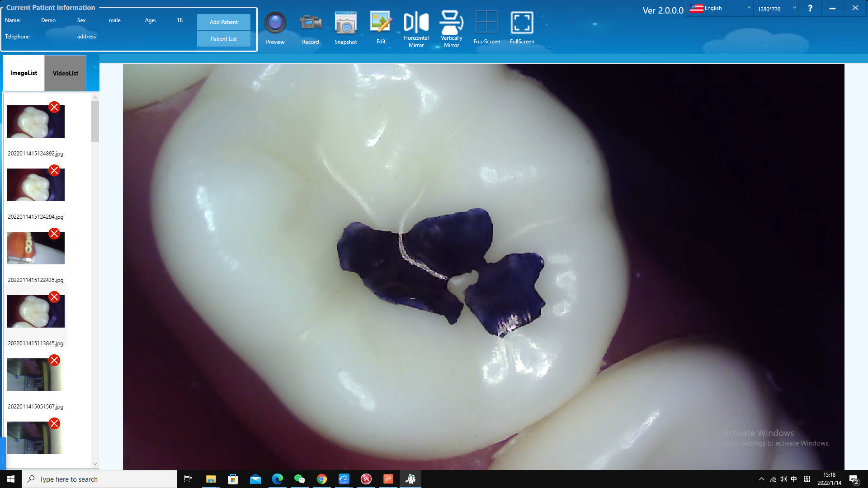Image resolution: width=868 pixels, height=488 pixels.
Task: Take a Snapshot of the tooth
Action: (345, 23)
